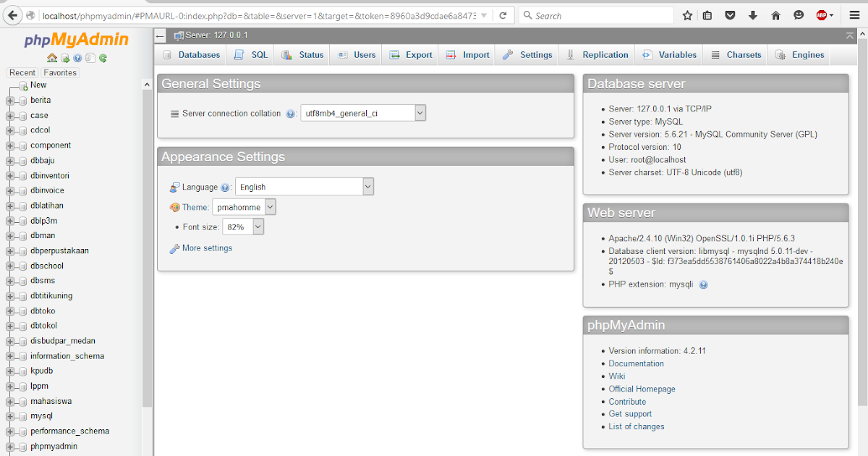Open the SQL tab
This screenshot has height=456, width=868.
point(251,55)
